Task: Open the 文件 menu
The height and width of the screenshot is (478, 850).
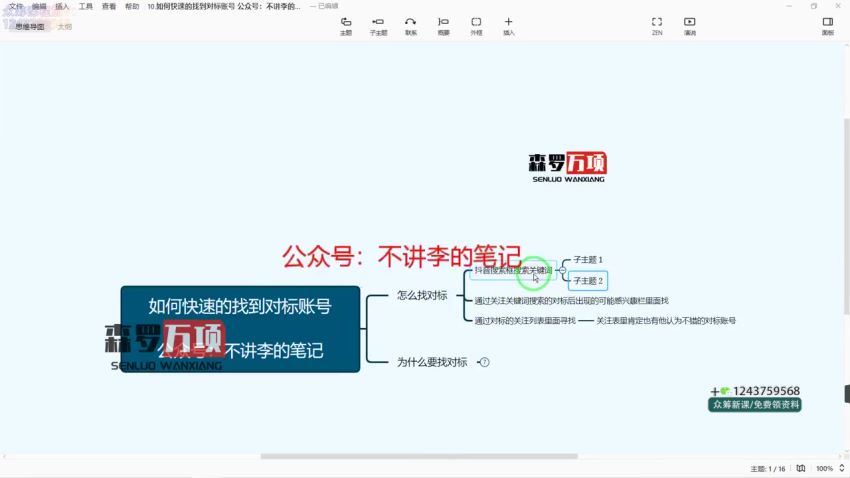Action: [16, 7]
